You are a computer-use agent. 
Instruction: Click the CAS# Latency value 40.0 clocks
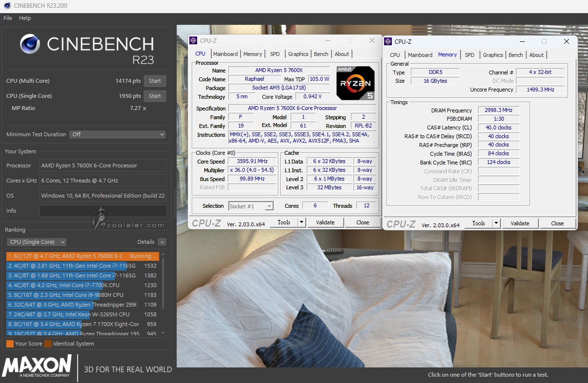[498, 128]
